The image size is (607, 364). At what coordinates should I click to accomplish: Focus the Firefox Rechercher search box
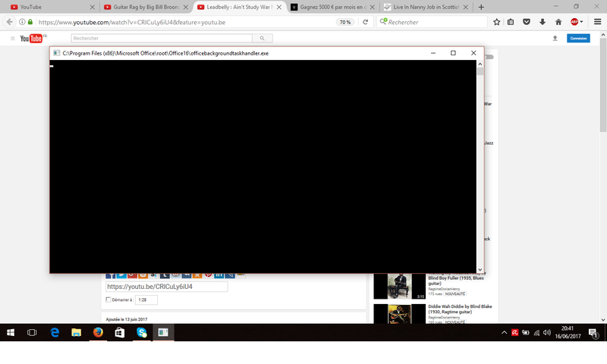(x=432, y=22)
